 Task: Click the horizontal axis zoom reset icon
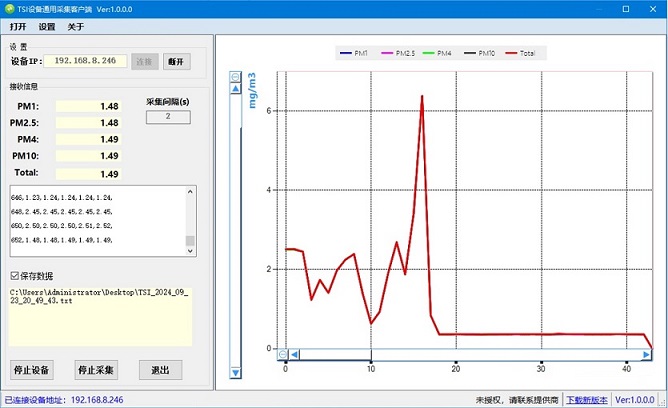coord(282,354)
